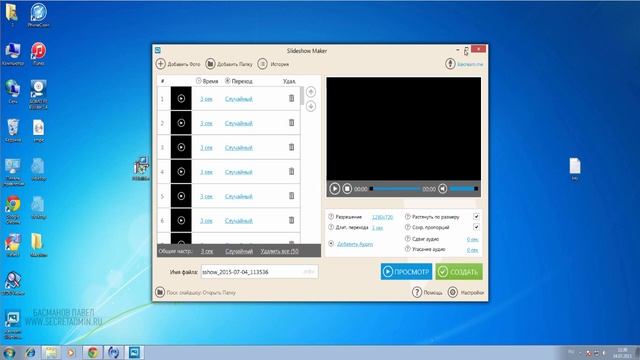Click Удалить все to remove all slides
Viewport: 640px width, 360px height.
point(280,251)
